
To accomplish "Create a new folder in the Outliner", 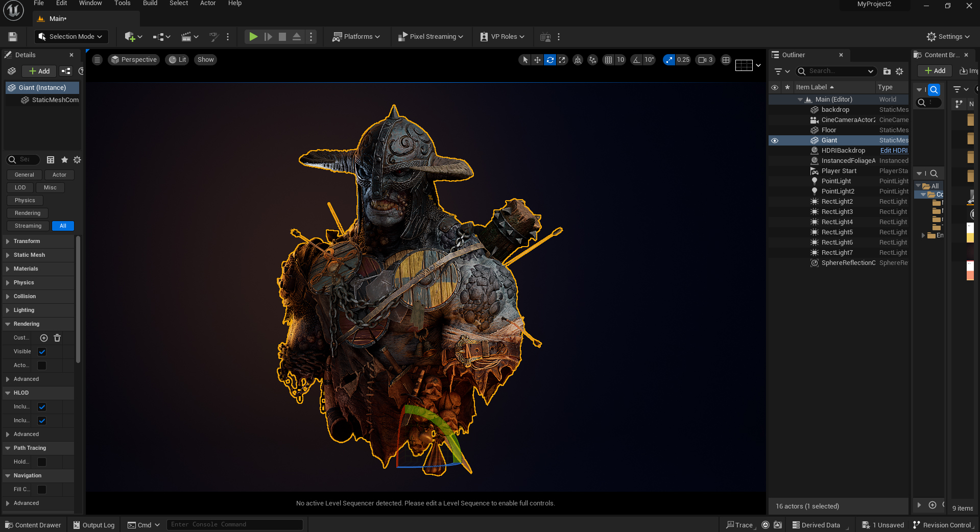I will point(887,71).
